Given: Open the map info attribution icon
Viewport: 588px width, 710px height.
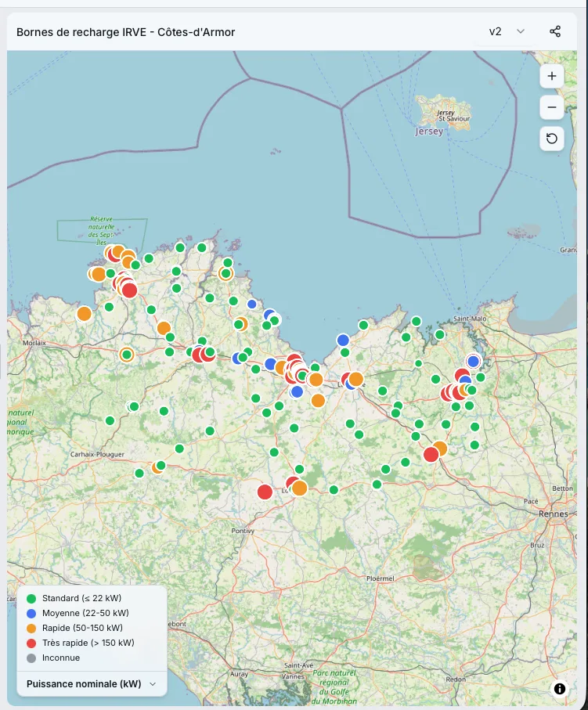Looking at the screenshot, I should coord(560,689).
